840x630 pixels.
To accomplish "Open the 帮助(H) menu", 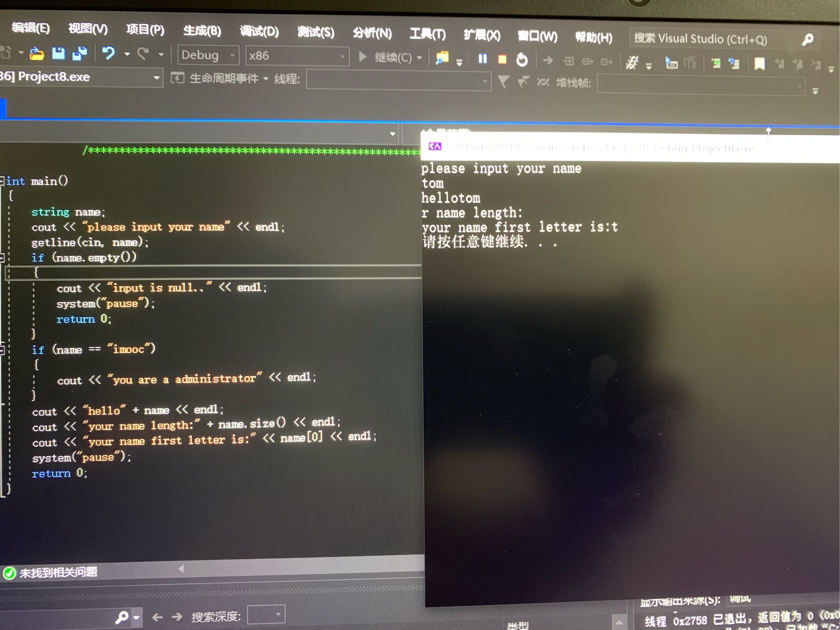I will pyautogui.click(x=594, y=37).
